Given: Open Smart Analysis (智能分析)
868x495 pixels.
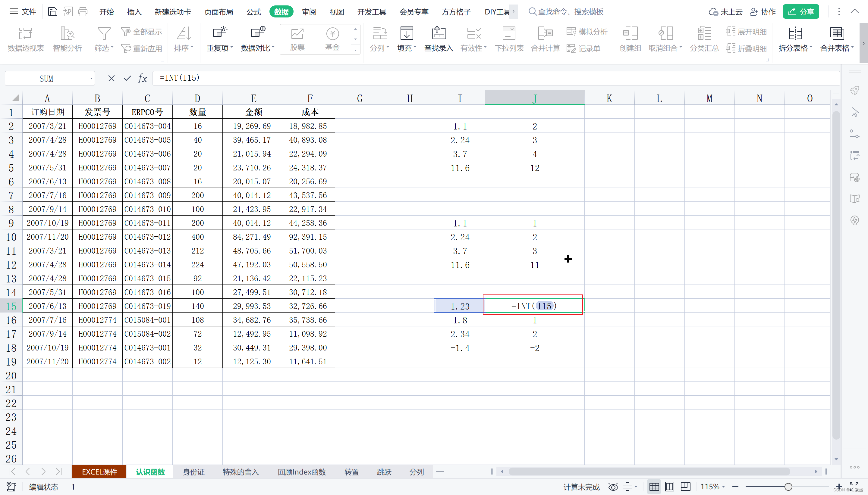Looking at the screenshot, I should [x=68, y=39].
